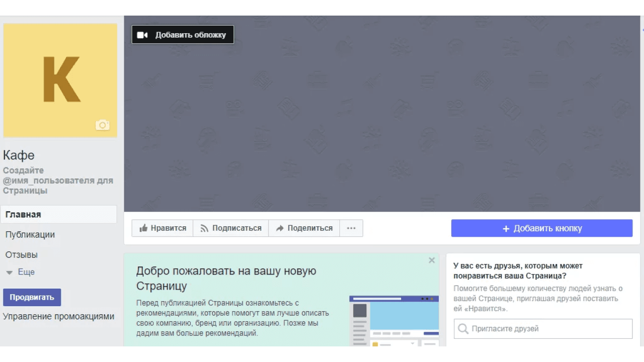Open Управление промоакциями link
This screenshot has height=362, width=644.
pos(58,317)
